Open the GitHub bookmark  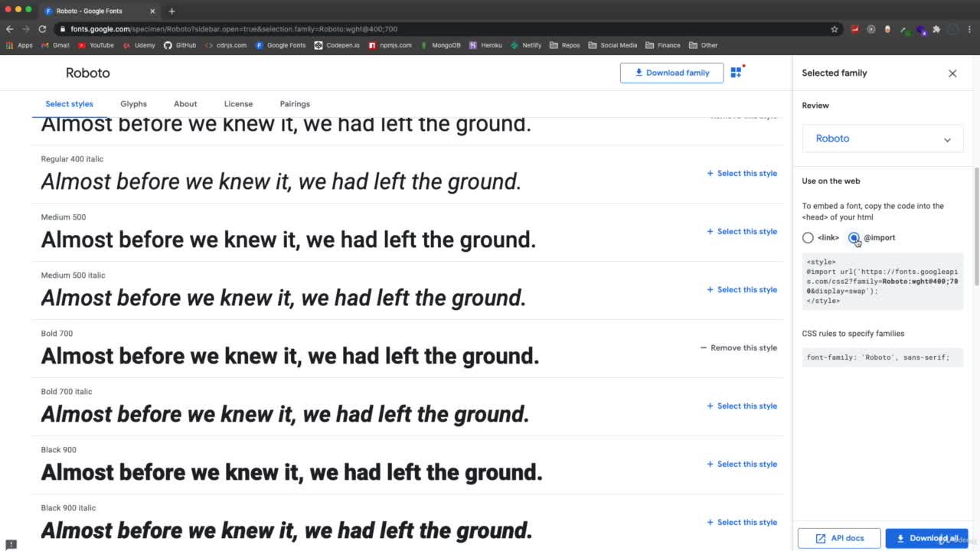[180, 45]
